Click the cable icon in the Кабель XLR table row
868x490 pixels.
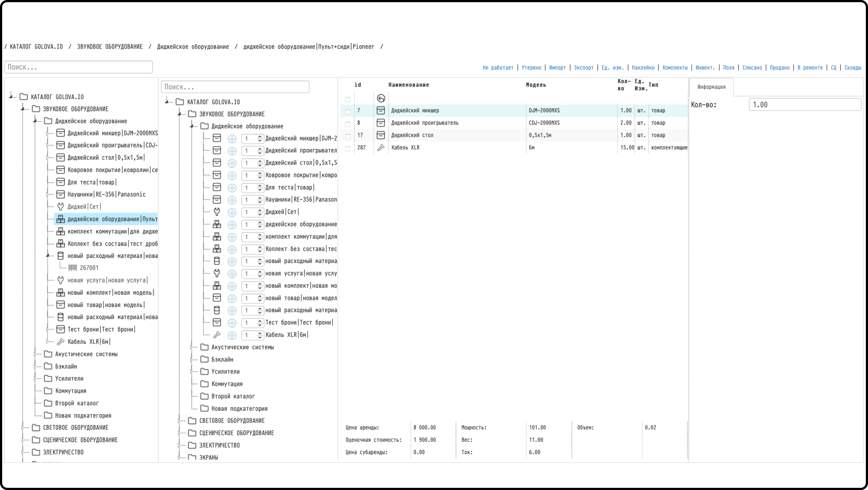point(381,147)
